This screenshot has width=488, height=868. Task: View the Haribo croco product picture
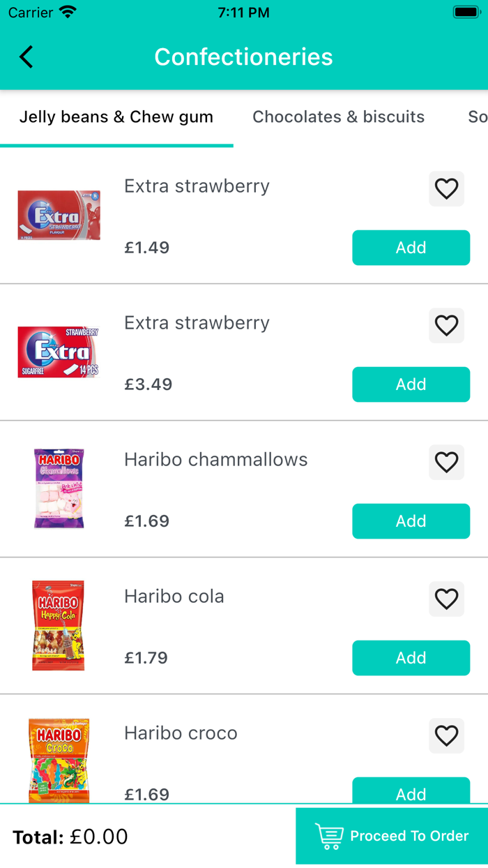pos(59,761)
